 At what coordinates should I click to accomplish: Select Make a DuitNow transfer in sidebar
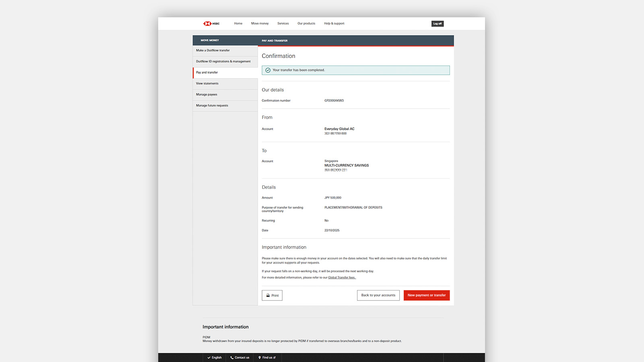213,51
